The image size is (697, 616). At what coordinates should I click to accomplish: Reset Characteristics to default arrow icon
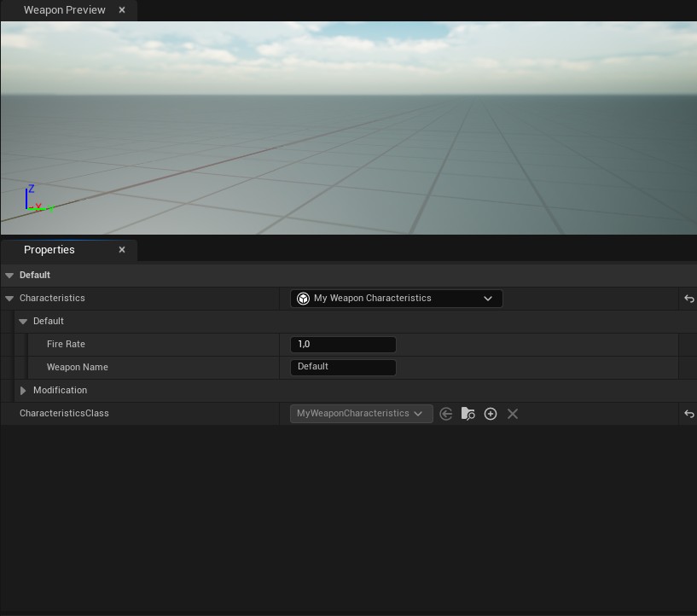pyautogui.click(x=689, y=299)
